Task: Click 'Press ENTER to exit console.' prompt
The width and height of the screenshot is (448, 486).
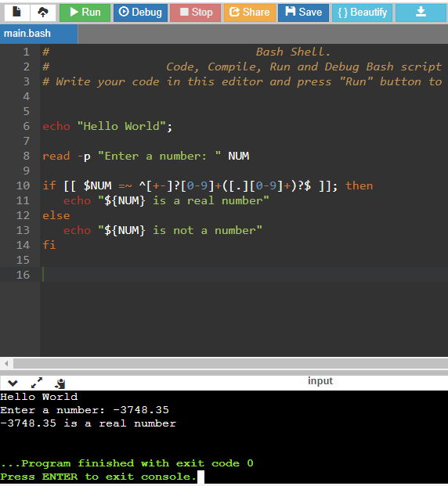Action: (99, 477)
